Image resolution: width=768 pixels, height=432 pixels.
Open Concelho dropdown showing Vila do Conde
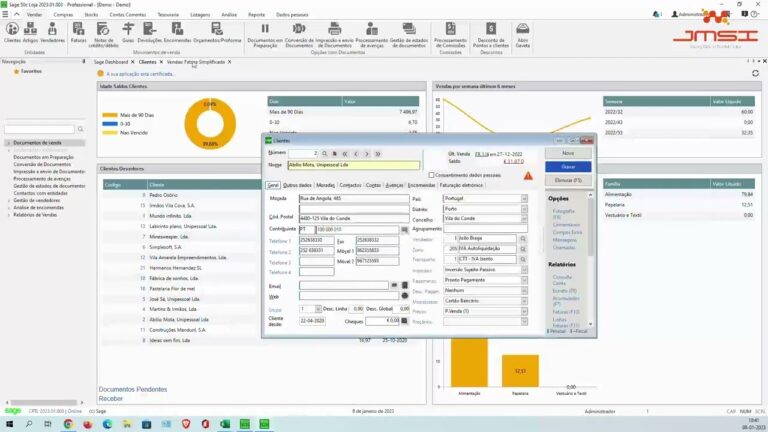[524, 219]
